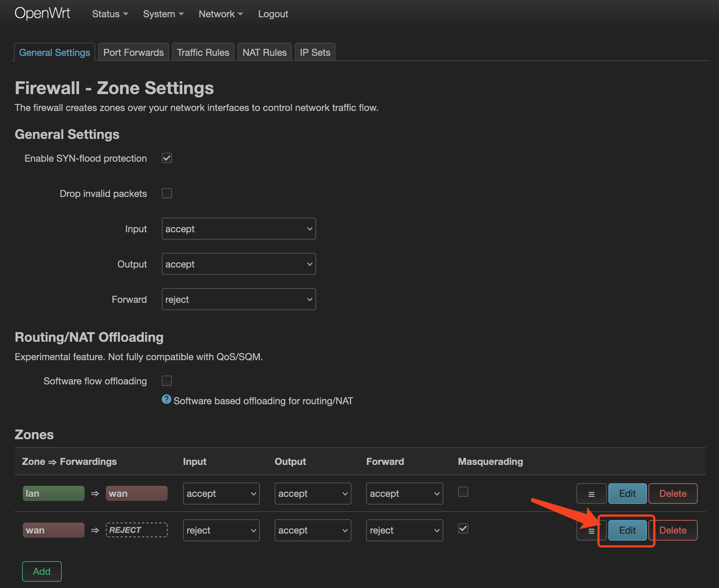
Task: Enable masquerading for the lan zone
Action: pos(463,492)
